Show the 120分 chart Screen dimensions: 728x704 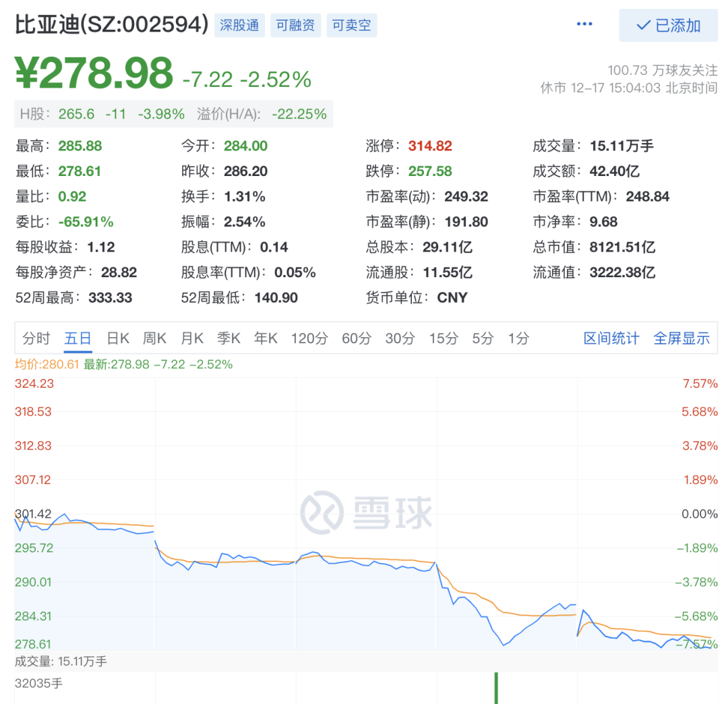[x=309, y=338]
